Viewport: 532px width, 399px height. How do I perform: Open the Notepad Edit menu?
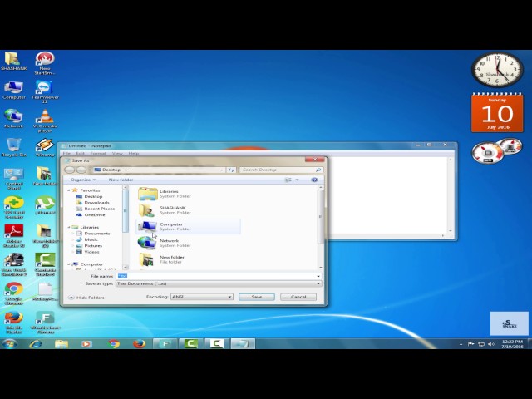coord(80,153)
